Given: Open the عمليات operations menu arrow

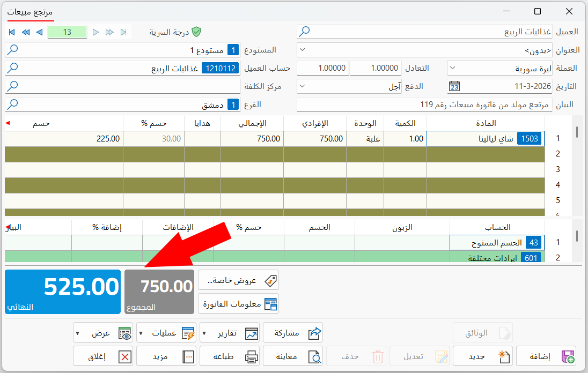Looking at the screenshot, I should click(x=141, y=333).
